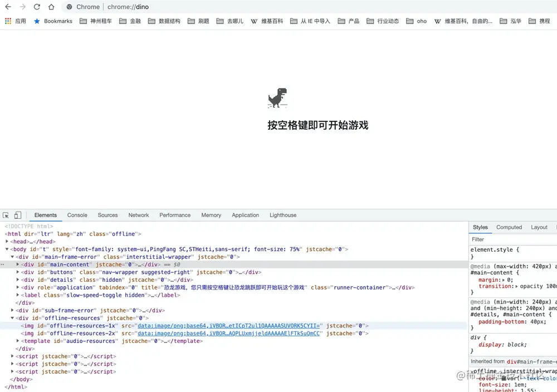Click the site info icon in address bar
This screenshot has width=557, height=392.
coord(69,7)
